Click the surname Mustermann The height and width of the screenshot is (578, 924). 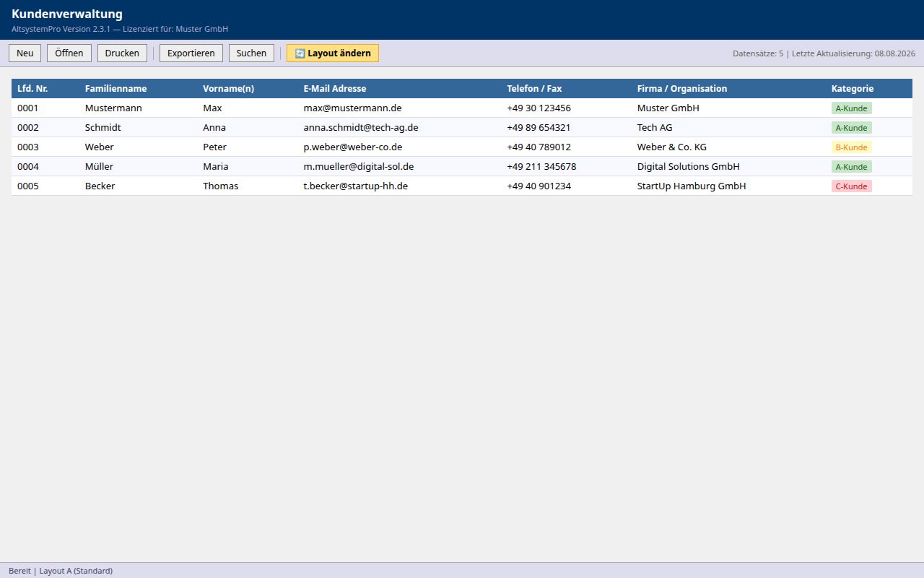(113, 108)
